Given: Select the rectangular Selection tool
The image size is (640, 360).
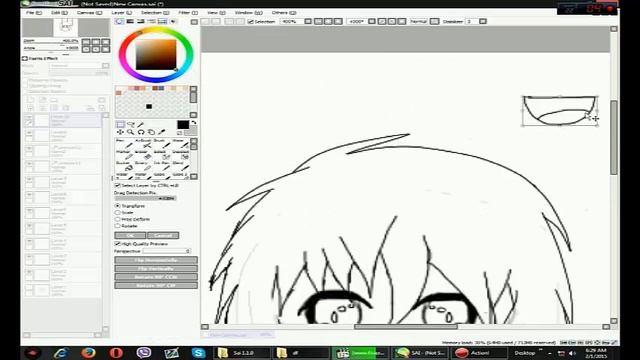Looking at the screenshot, I should [120, 124].
